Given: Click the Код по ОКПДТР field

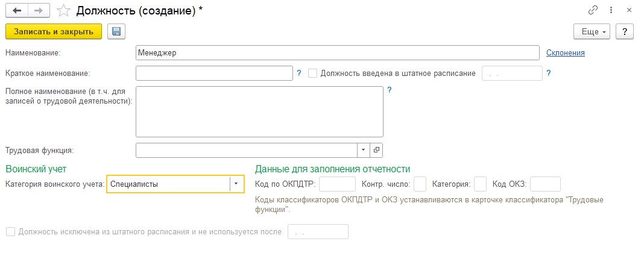Looking at the screenshot, I should [x=337, y=184].
